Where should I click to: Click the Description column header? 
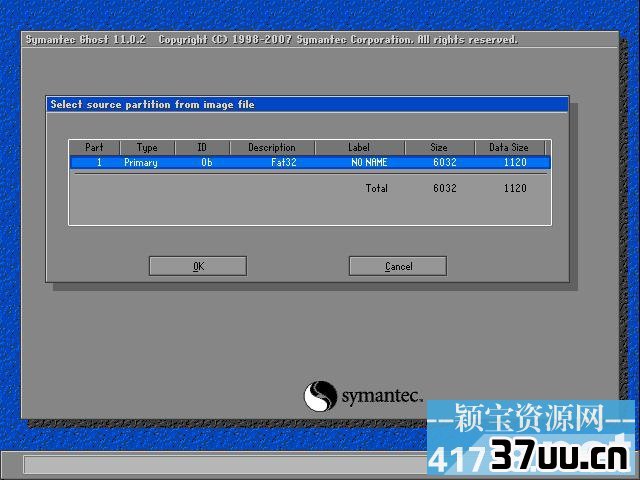pos(272,147)
